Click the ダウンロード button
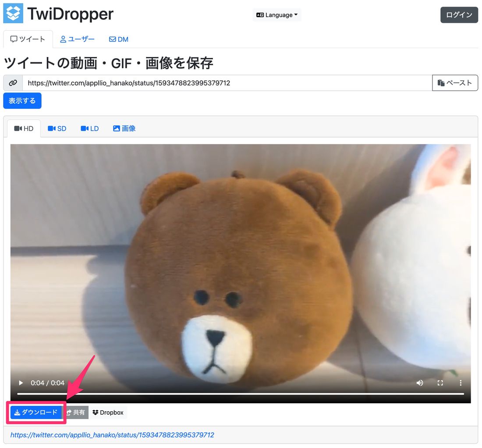Screen dimensions: 482x448 click(x=35, y=412)
